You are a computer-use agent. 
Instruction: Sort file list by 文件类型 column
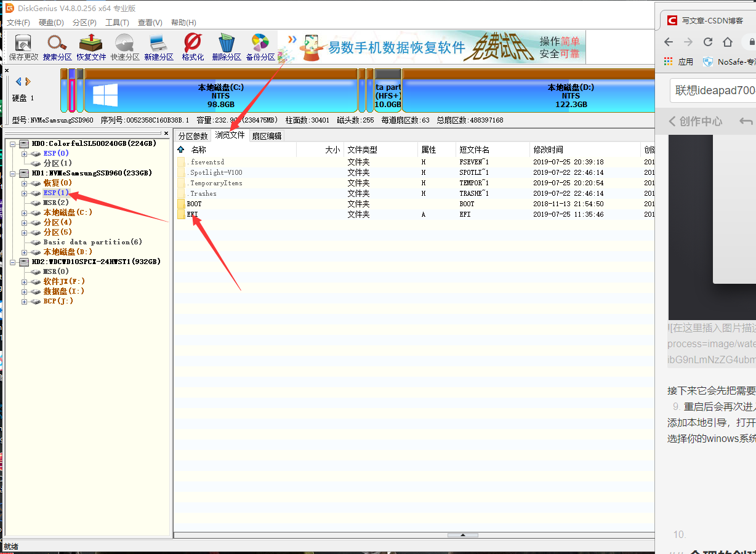[x=380, y=150]
